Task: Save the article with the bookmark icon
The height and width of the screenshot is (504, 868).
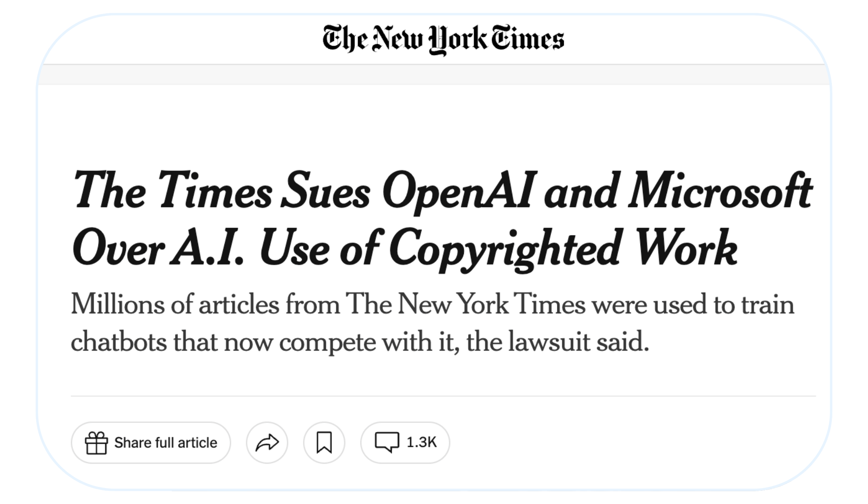Action: [324, 443]
